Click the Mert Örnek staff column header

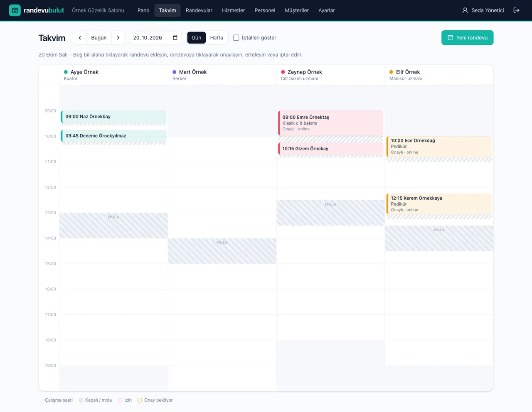222,75
